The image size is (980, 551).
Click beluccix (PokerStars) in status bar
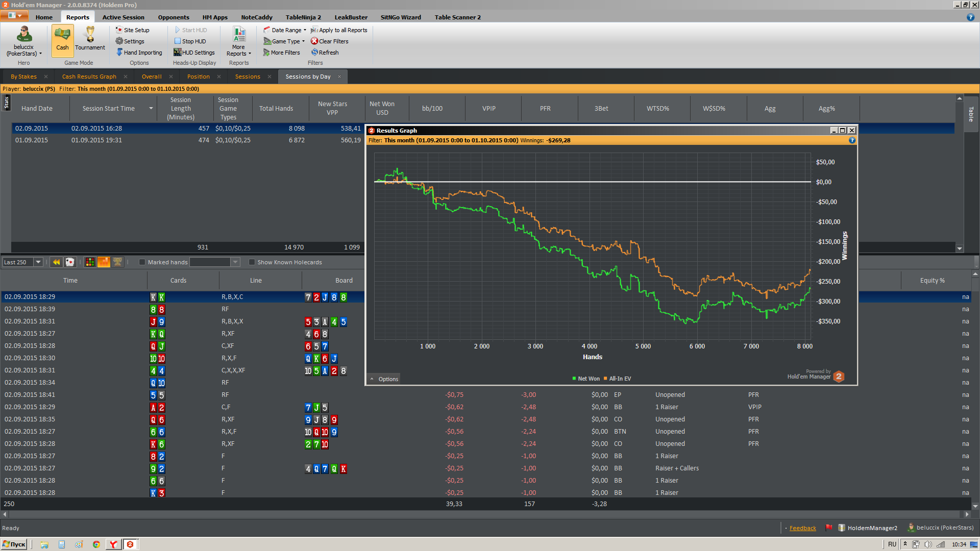(940, 528)
